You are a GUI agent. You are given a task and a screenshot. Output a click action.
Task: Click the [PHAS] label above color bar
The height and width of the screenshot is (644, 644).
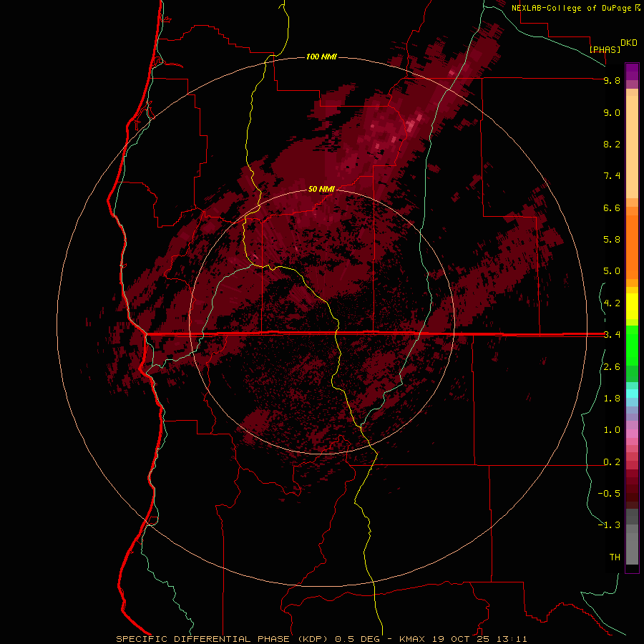point(605,49)
